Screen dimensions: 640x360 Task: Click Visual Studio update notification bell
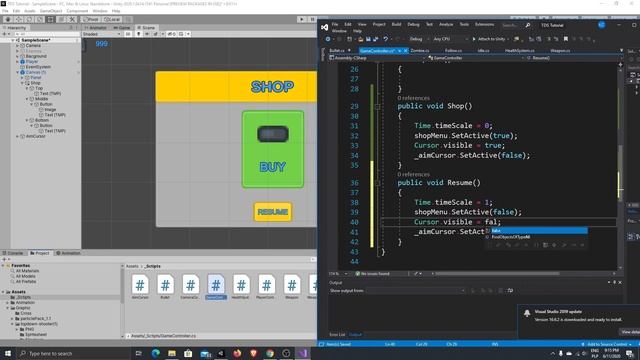tap(527, 313)
